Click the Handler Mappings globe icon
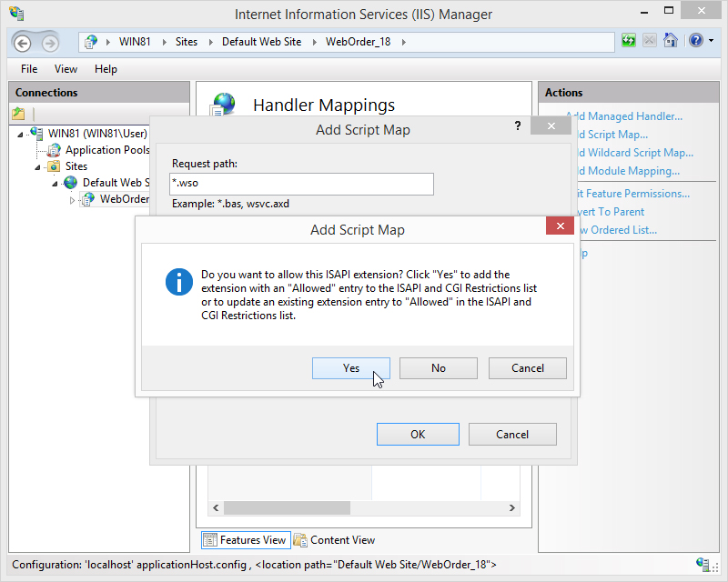This screenshot has width=728, height=582. point(223,104)
